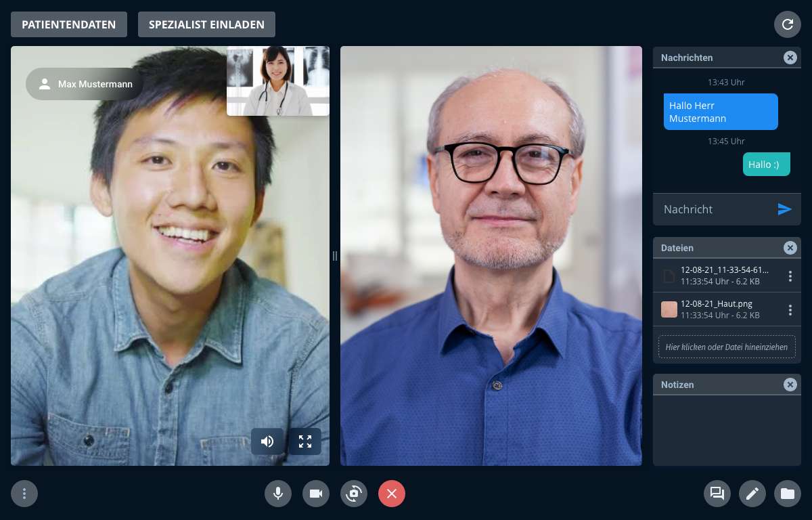Viewport: 812px width, 520px height.
Task: Click doctor self-view thumbnail
Action: (278, 81)
